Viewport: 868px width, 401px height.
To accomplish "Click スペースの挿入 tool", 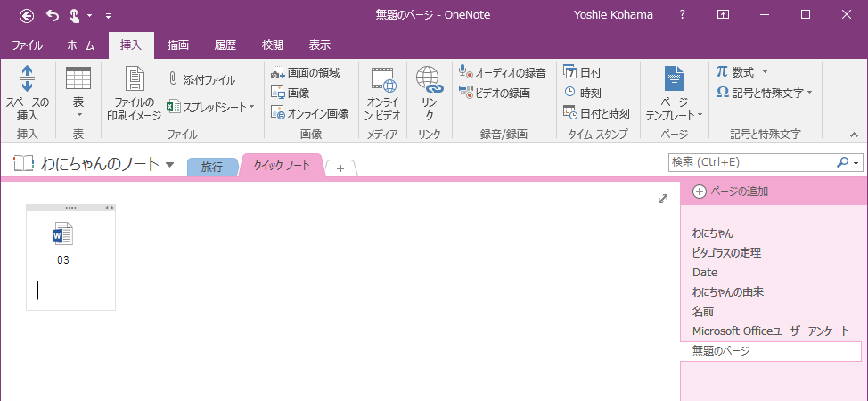I will click(x=28, y=93).
